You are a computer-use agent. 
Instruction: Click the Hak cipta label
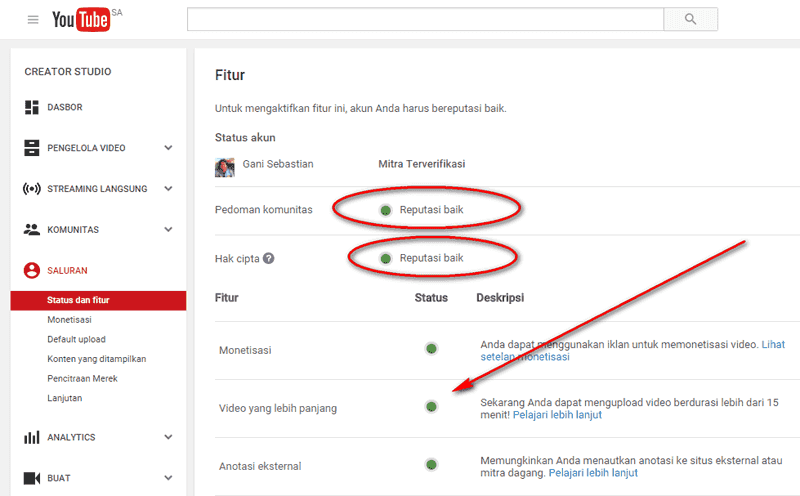tap(237, 259)
